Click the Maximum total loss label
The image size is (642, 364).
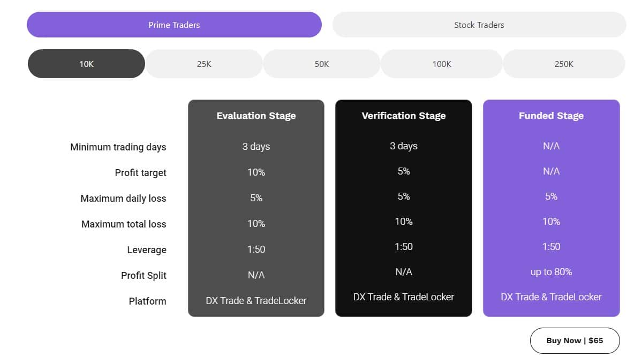pos(124,224)
